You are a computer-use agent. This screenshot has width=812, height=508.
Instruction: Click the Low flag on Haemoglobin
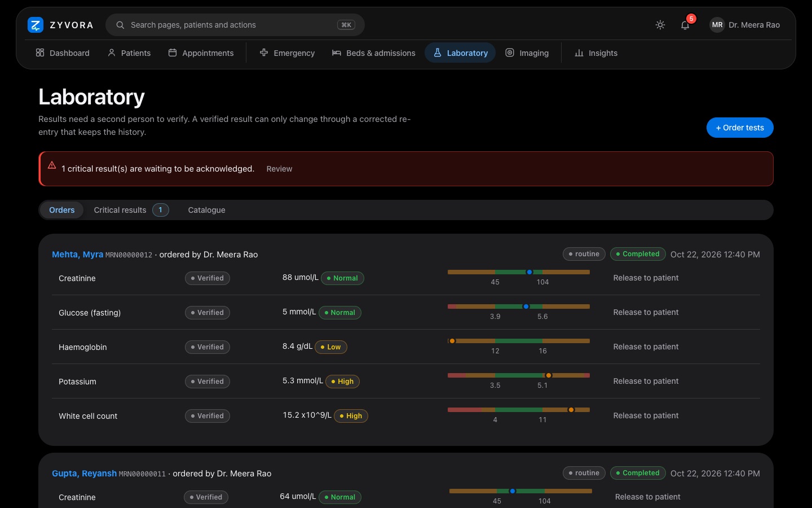point(331,347)
